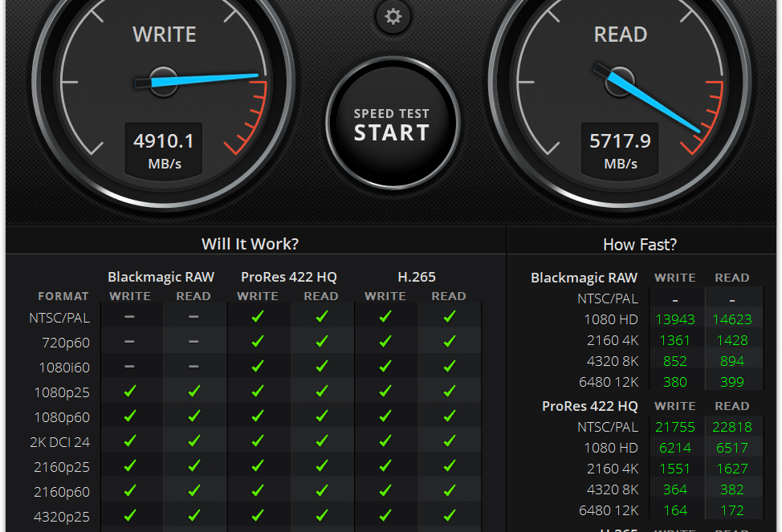782x532 pixels.
Task: Click the Blackmagic RAW read checkmark for 2160p25
Action: 194,465
